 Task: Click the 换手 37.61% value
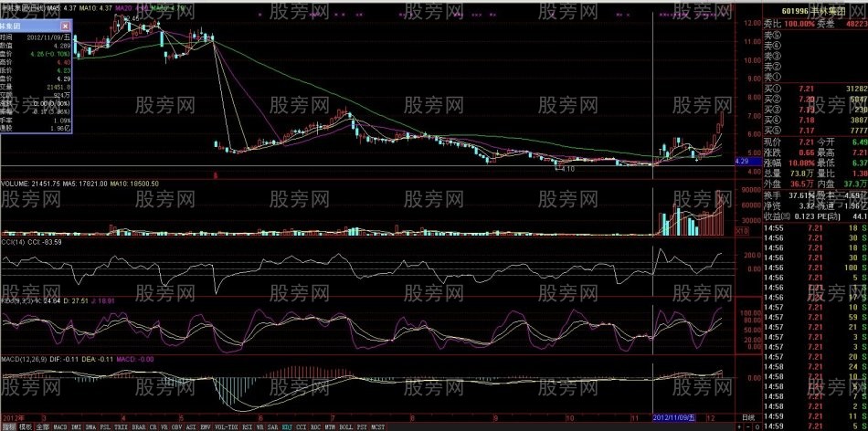coord(801,195)
